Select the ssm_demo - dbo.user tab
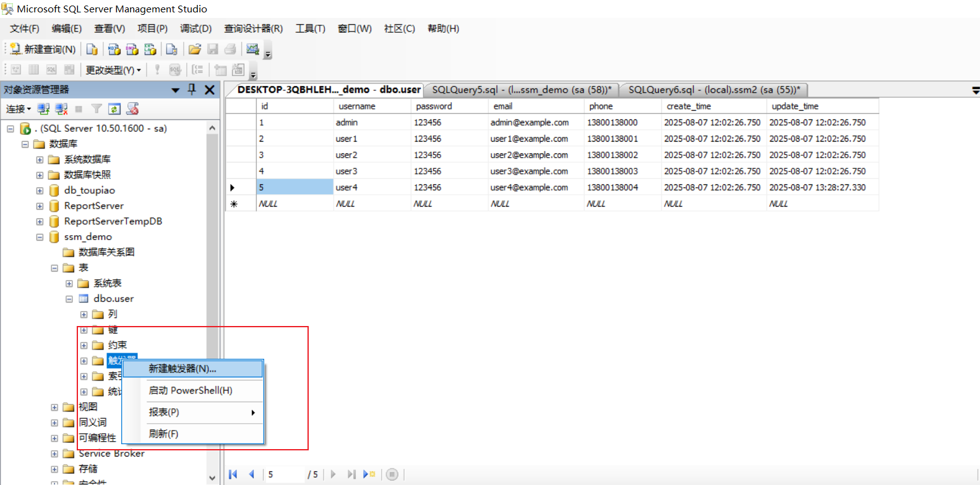The height and width of the screenshot is (485, 980). click(328, 90)
